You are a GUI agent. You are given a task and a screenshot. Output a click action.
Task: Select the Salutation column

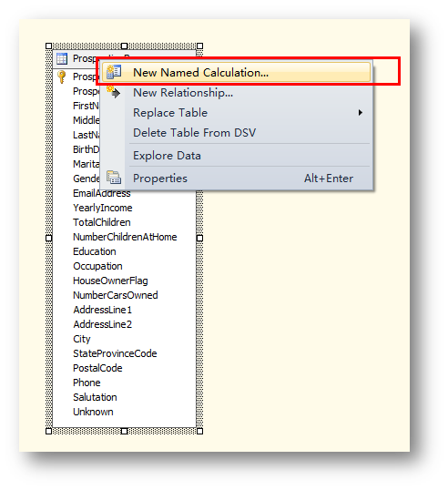point(95,397)
